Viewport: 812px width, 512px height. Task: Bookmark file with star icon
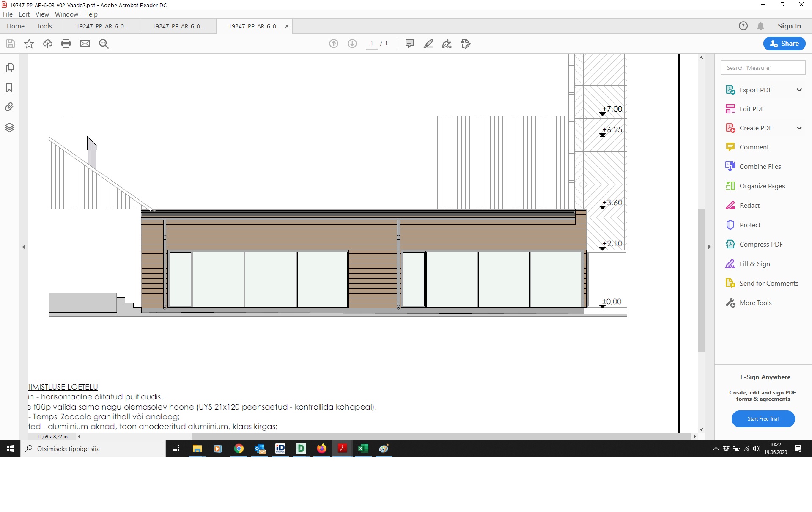click(29, 44)
